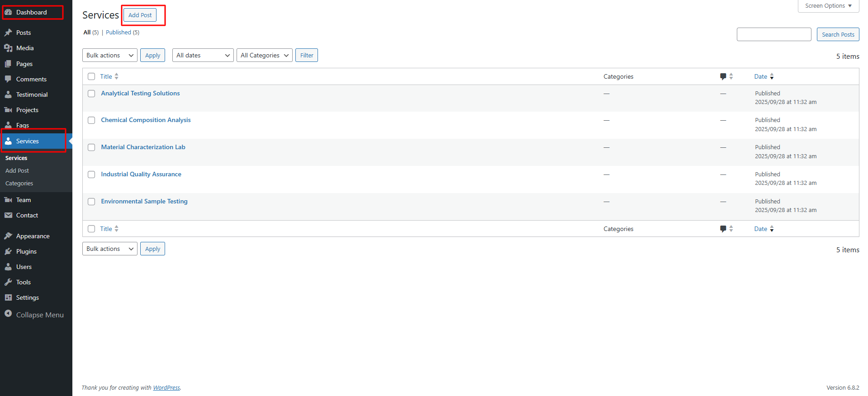Image resolution: width=868 pixels, height=396 pixels.
Task: Open the All Categories filter dropdown
Action: pos(264,55)
